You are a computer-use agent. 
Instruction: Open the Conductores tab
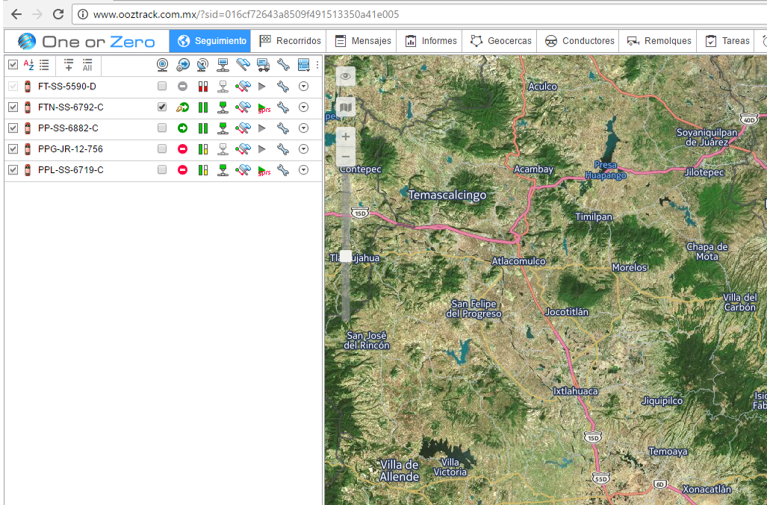[579, 41]
